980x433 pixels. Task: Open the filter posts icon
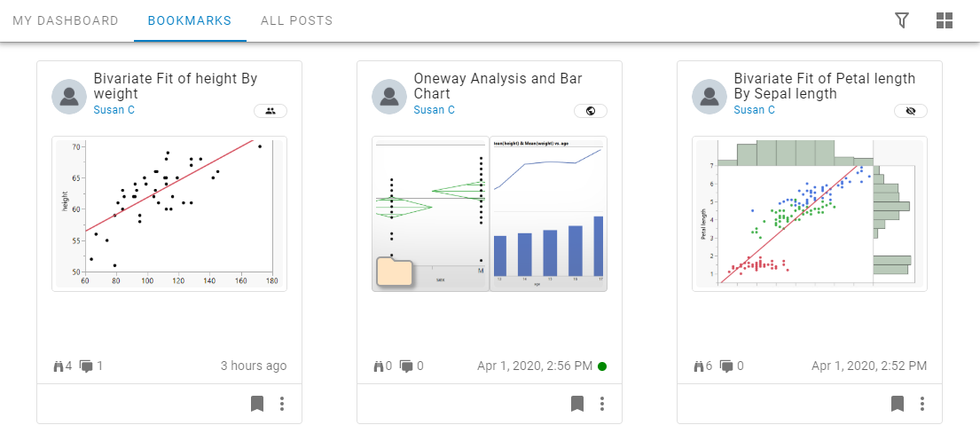902,20
